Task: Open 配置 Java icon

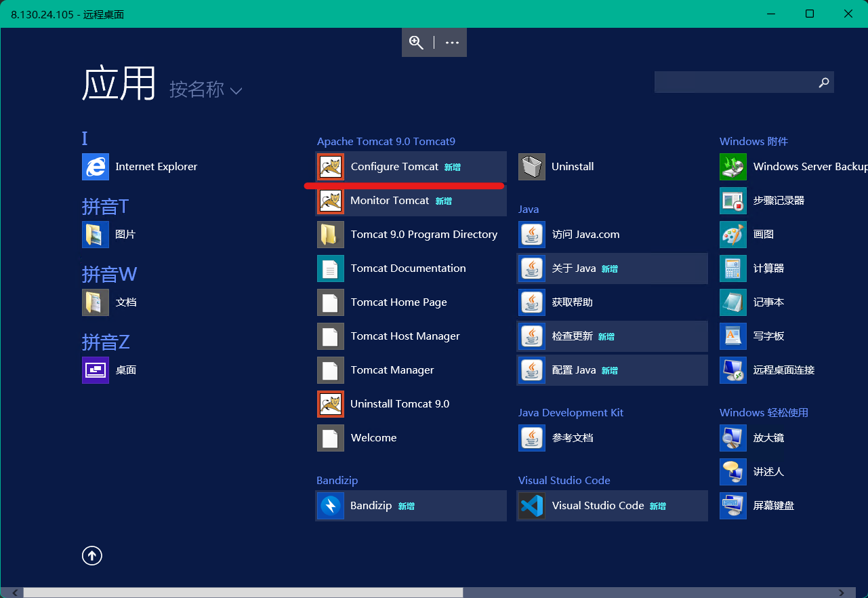Action: (532, 370)
